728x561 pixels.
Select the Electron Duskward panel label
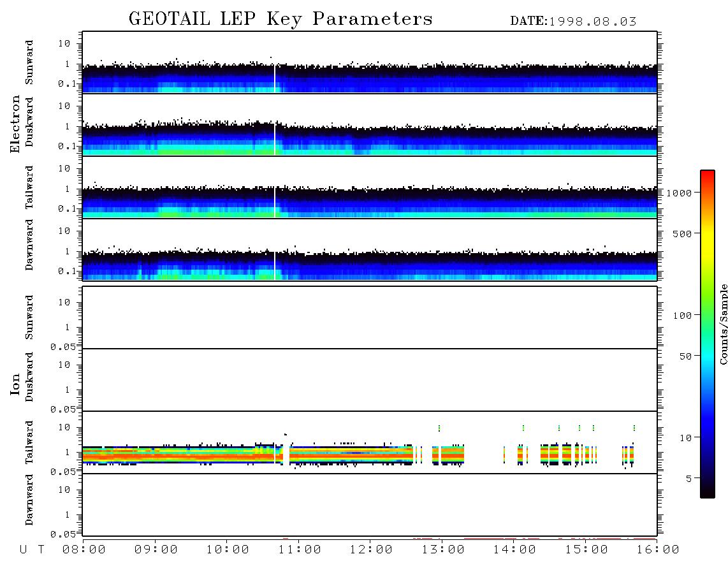[29, 122]
